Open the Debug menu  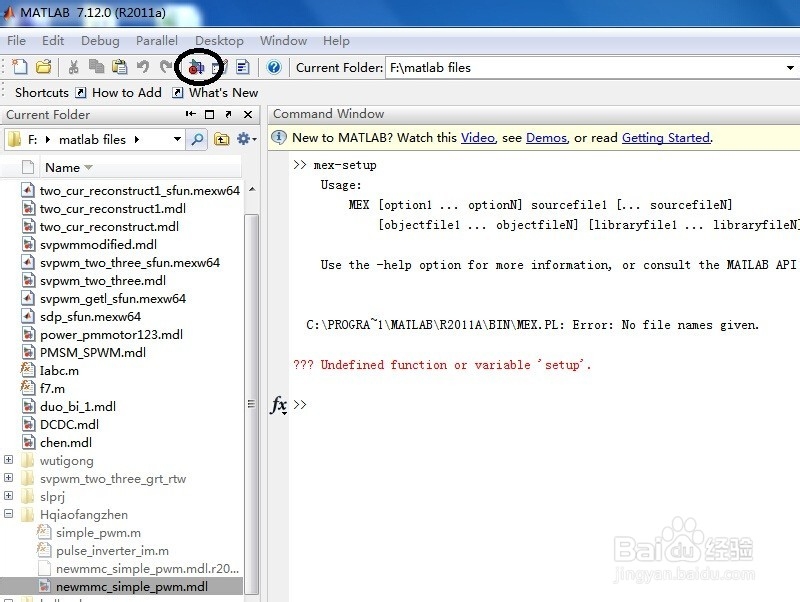pos(100,41)
